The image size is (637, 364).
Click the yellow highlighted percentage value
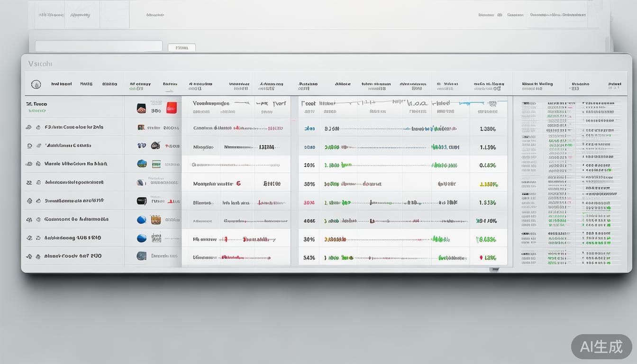pos(488,184)
